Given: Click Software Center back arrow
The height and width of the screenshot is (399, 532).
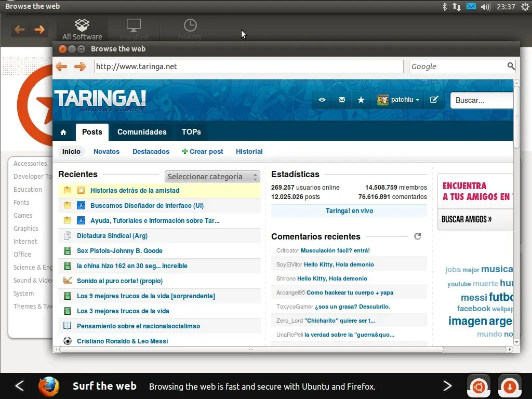Looking at the screenshot, I should click(20, 30).
